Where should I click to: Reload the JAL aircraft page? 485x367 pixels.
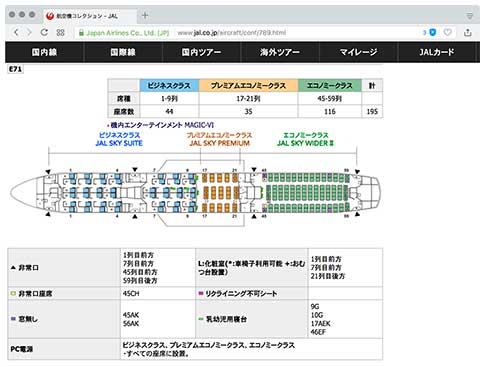tap(44, 32)
